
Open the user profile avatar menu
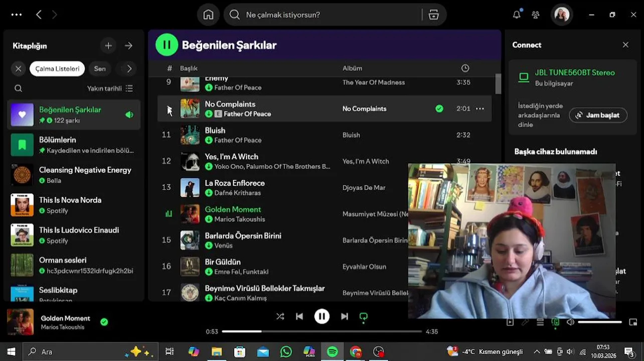click(562, 15)
